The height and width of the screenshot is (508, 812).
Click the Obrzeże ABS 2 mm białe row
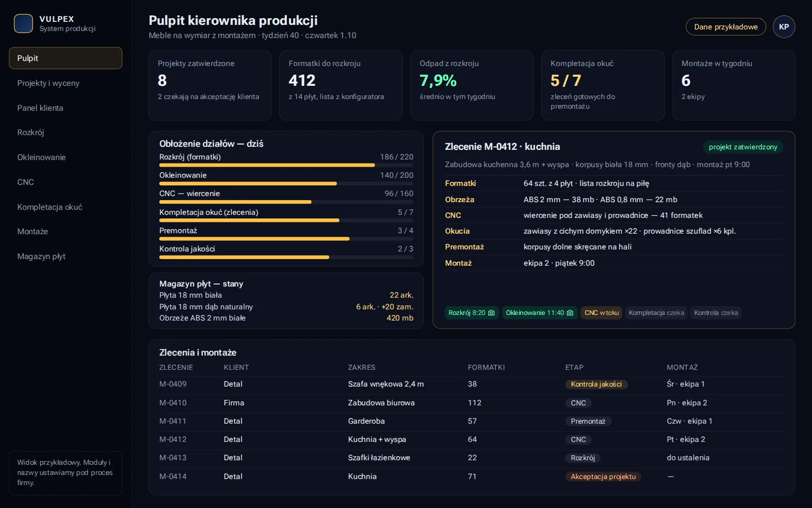point(286,318)
